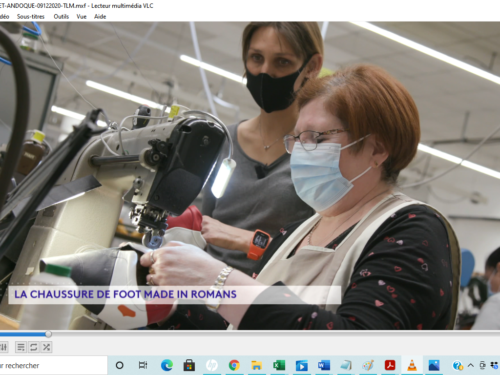Switch to Word in taskbar
The width and height of the screenshot is (500, 375).
pyautogui.click(x=323, y=365)
